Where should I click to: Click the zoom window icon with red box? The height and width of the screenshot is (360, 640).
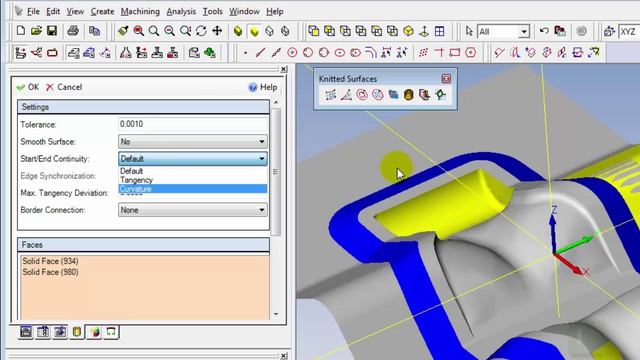pos(138,31)
